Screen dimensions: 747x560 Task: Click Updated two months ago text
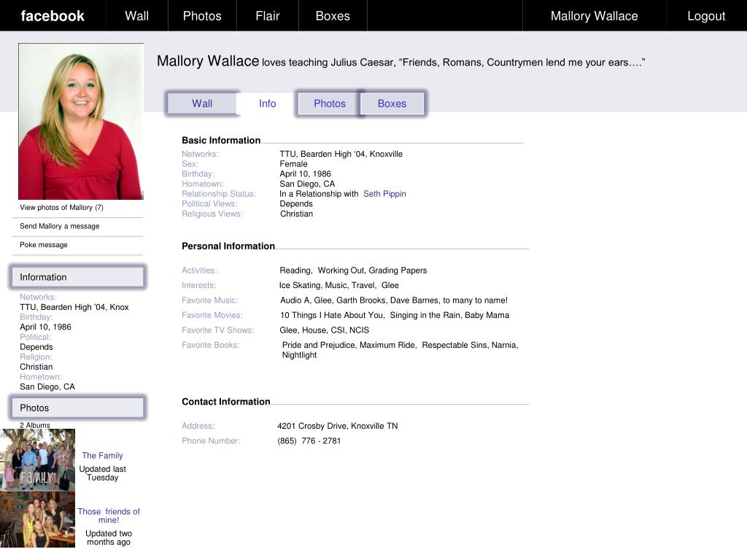point(109,537)
